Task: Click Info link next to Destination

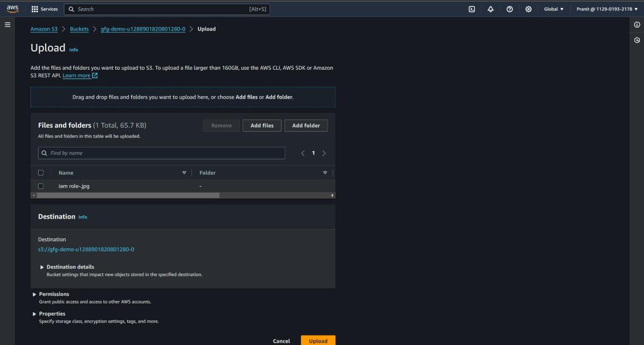Action: click(x=83, y=217)
